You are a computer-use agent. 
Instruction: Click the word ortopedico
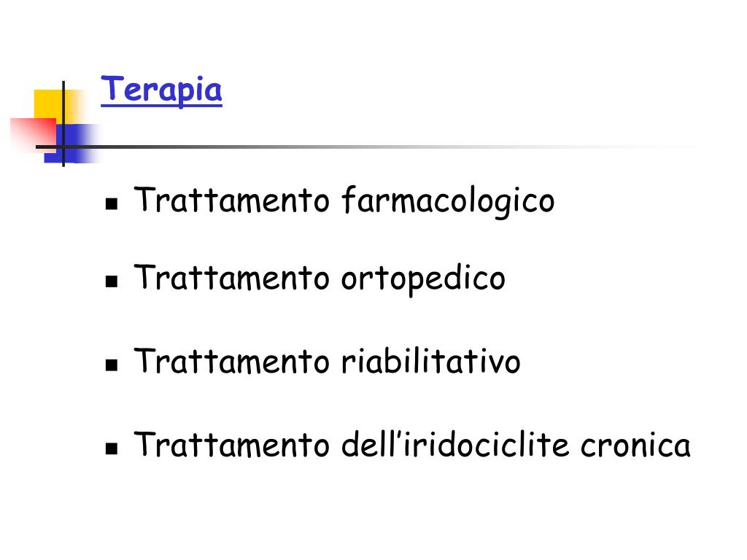tap(423, 279)
